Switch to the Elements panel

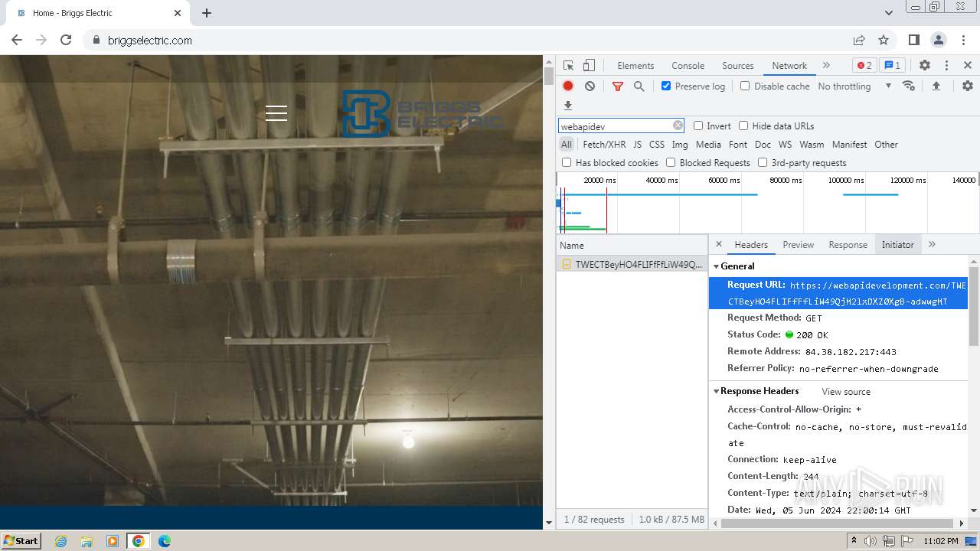coord(635,66)
